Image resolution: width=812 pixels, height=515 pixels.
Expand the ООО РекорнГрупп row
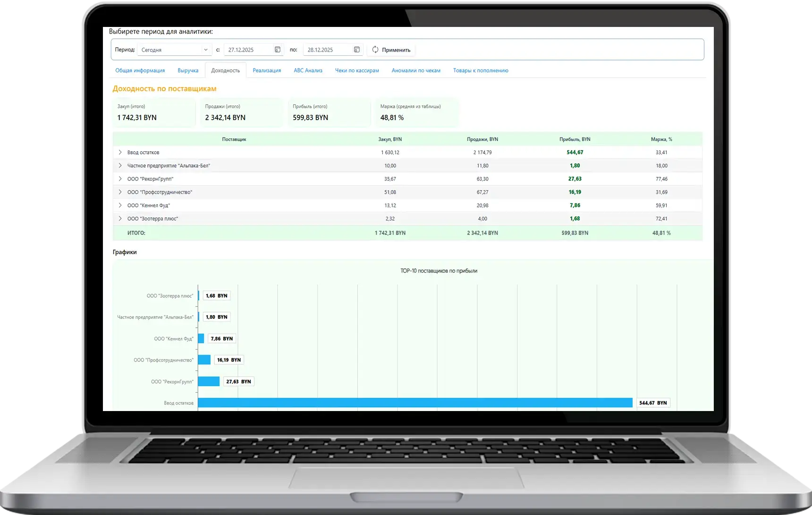click(x=120, y=179)
